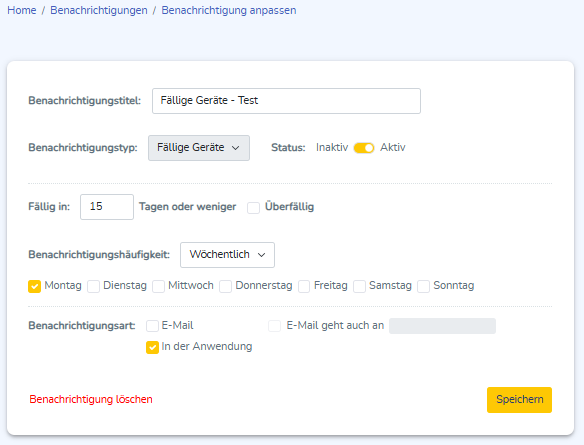This screenshot has height=445, width=584.
Task: Click the Tagen oder weniger label
Action: (187, 207)
